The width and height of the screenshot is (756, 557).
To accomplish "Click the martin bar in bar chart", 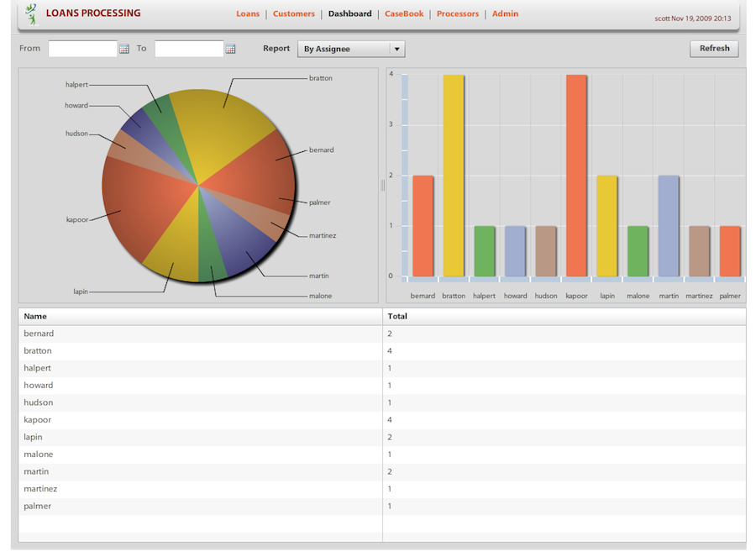I will (x=669, y=226).
